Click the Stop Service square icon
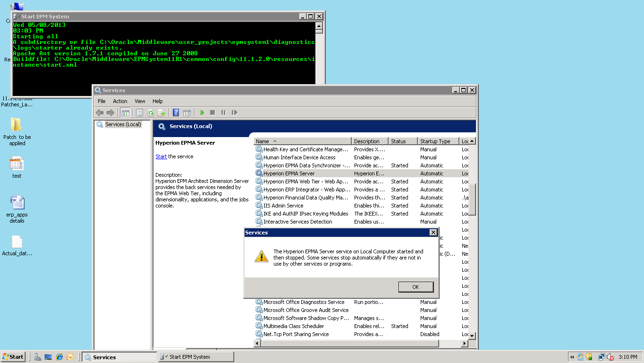 coord(212,112)
